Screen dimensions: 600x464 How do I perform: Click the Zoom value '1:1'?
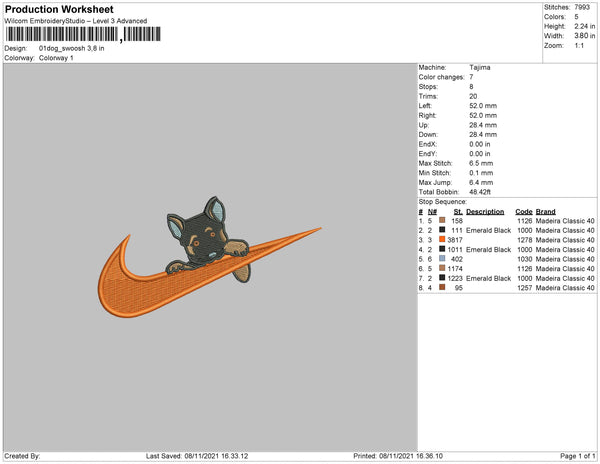tap(579, 46)
